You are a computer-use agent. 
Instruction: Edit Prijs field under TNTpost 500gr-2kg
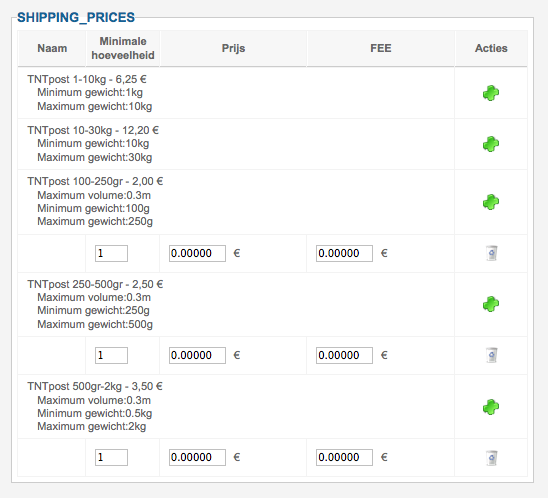point(197,457)
